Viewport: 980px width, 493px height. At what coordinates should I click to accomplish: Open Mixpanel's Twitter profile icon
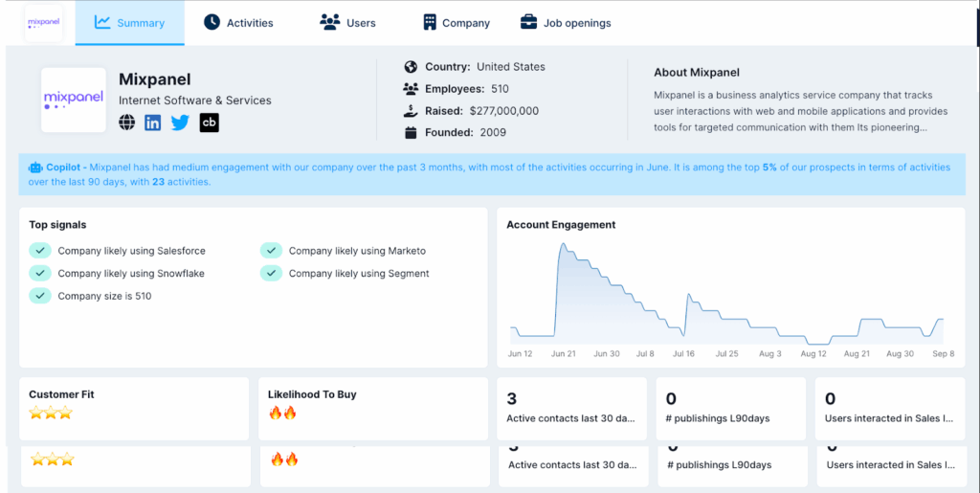coord(180,123)
